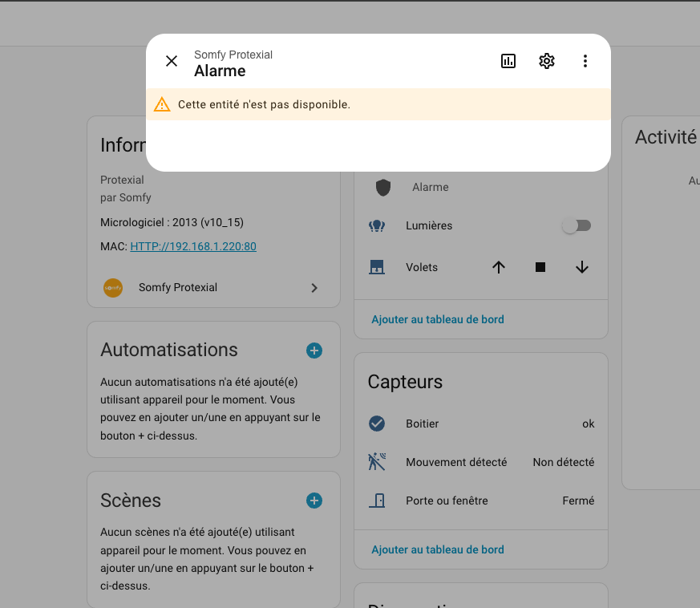
Task: Click Ajouter au tableau de bord under Volets
Action: (x=438, y=319)
